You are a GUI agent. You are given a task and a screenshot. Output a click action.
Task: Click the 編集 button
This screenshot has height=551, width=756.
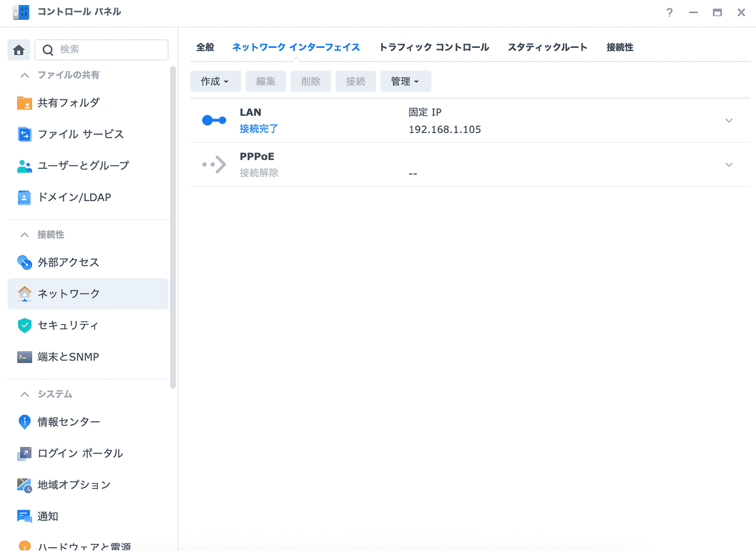[x=266, y=81]
